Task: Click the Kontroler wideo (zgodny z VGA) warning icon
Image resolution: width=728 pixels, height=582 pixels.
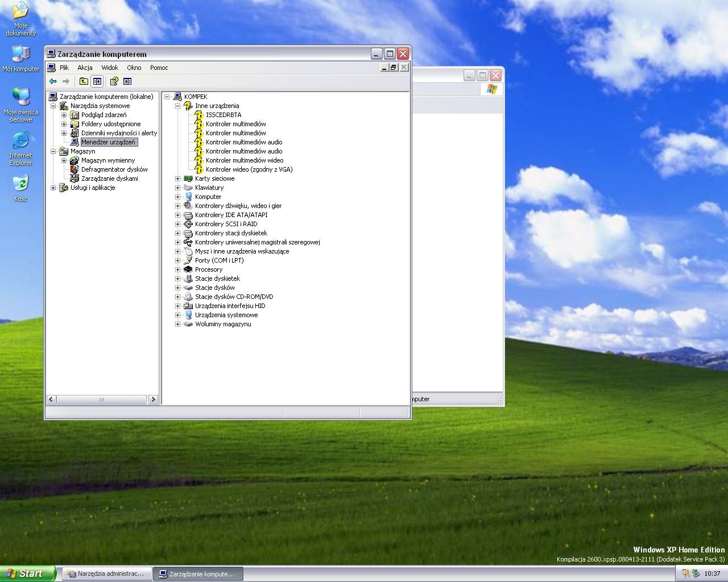Action: click(199, 169)
